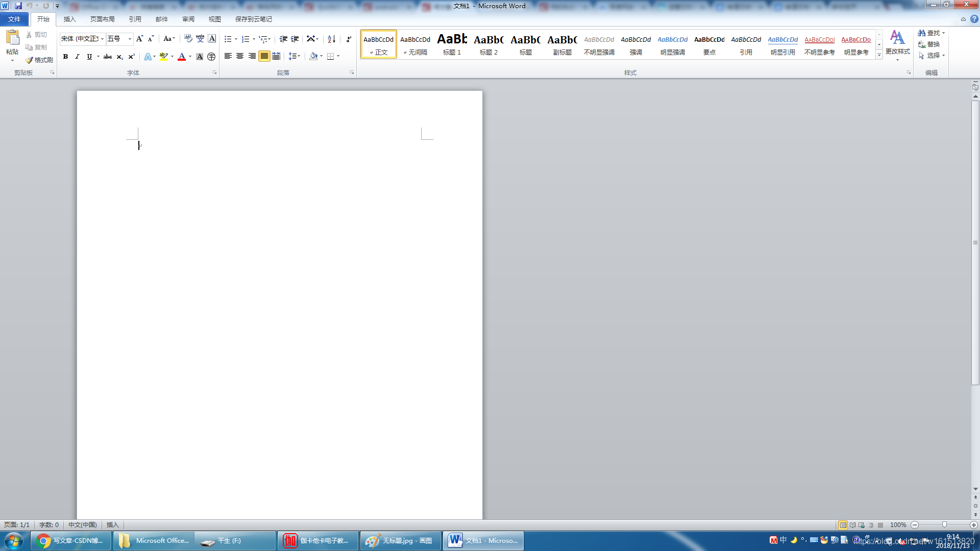
Task: Align text right with the ribbon icon
Action: [x=252, y=56]
